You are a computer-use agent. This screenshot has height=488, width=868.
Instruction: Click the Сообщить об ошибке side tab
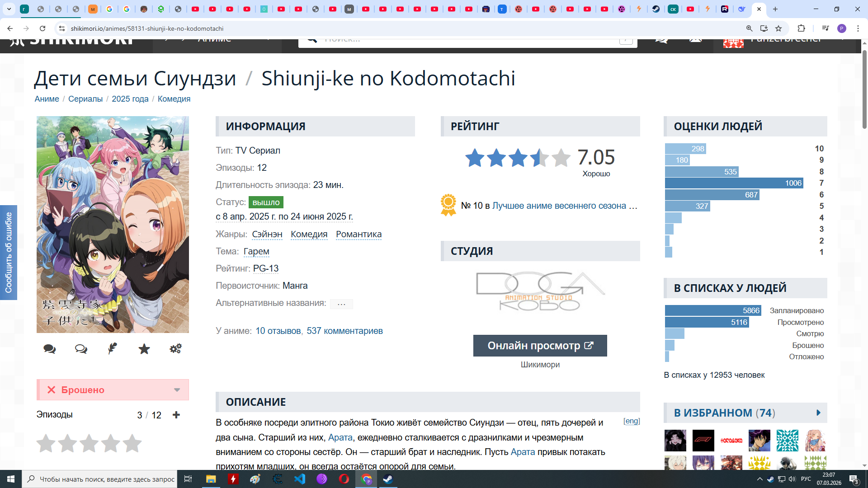point(9,253)
